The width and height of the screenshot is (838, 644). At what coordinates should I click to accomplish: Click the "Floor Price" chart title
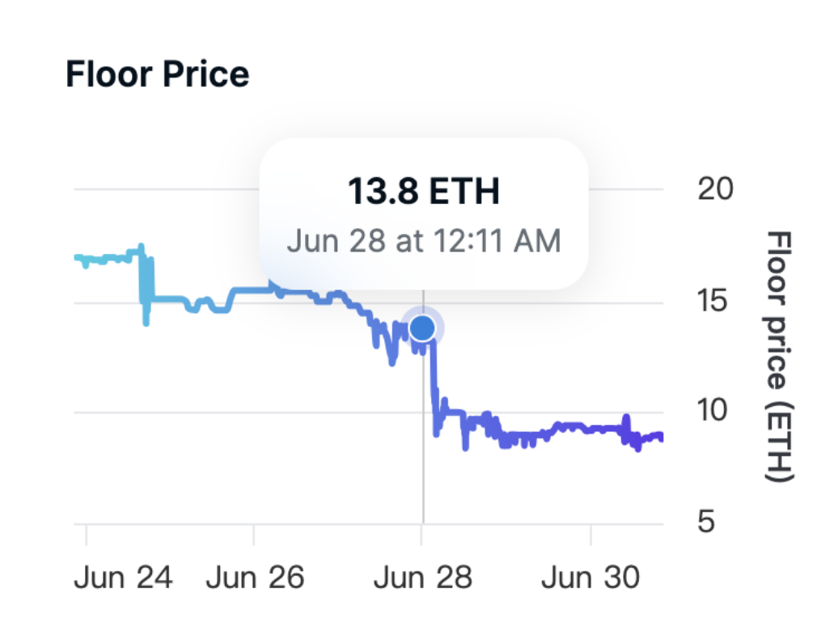[157, 74]
